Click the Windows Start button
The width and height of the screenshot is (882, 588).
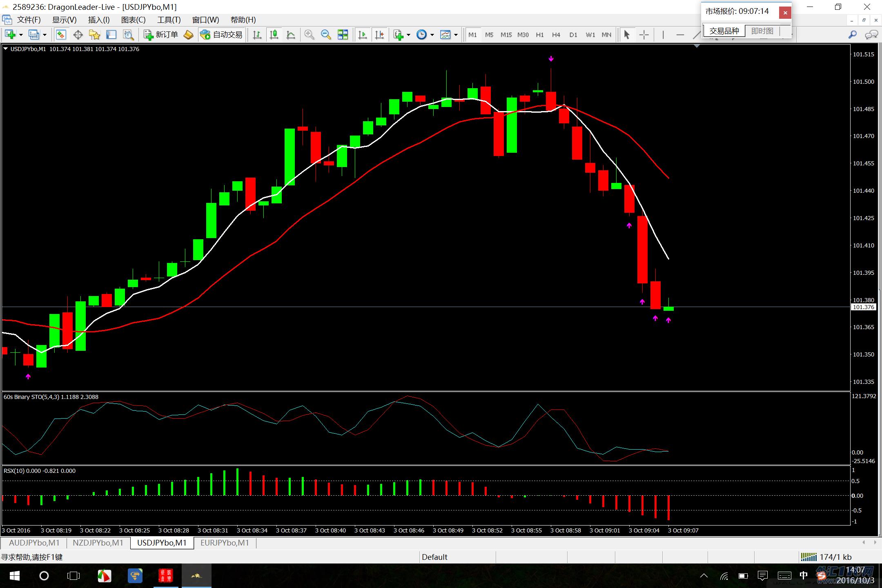(15, 576)
